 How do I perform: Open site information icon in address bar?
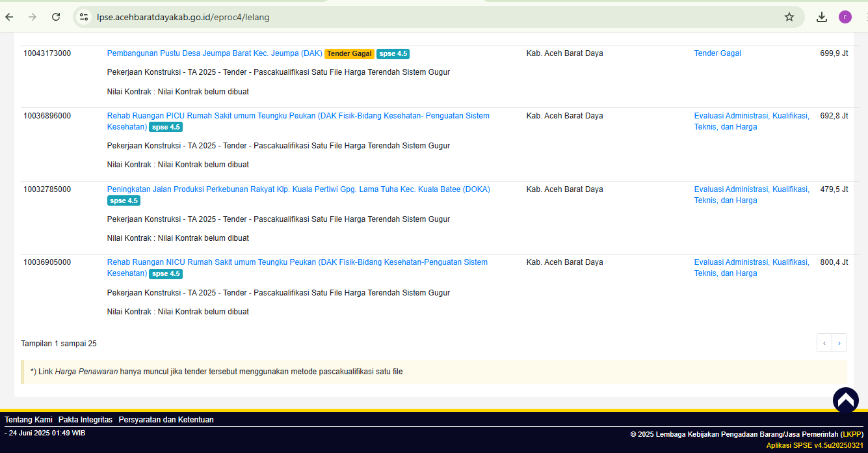83,17
